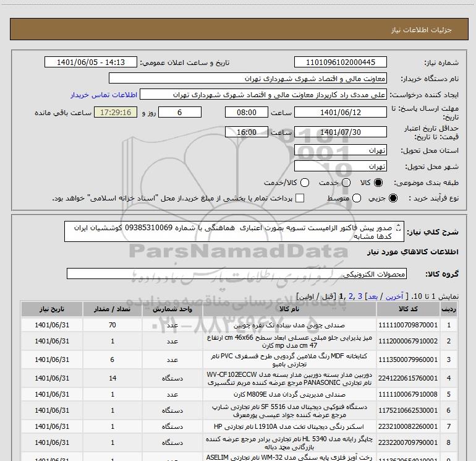Click the product group field محصولات الکترونیکی
The image size is (476, 461).
pyautogui.click(x=237, y=274)
